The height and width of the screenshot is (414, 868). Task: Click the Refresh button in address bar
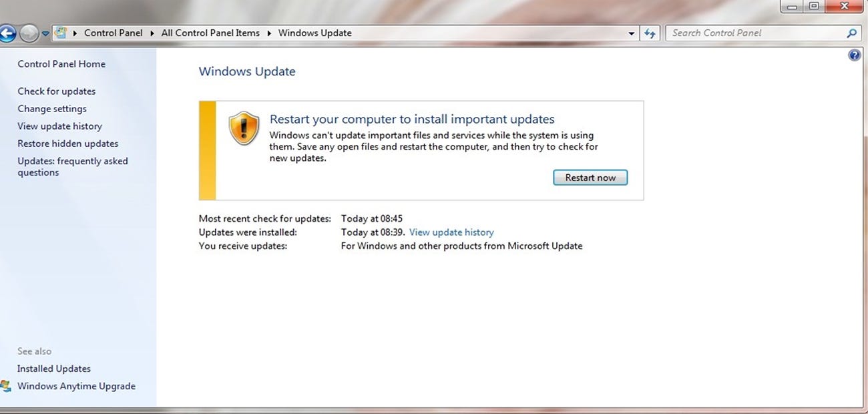pyautogui.click(x=650, y=33)
